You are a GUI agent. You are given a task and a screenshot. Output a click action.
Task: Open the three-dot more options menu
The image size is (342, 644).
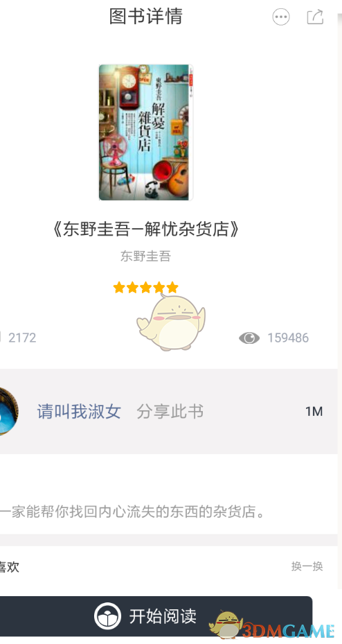point(281,17)
